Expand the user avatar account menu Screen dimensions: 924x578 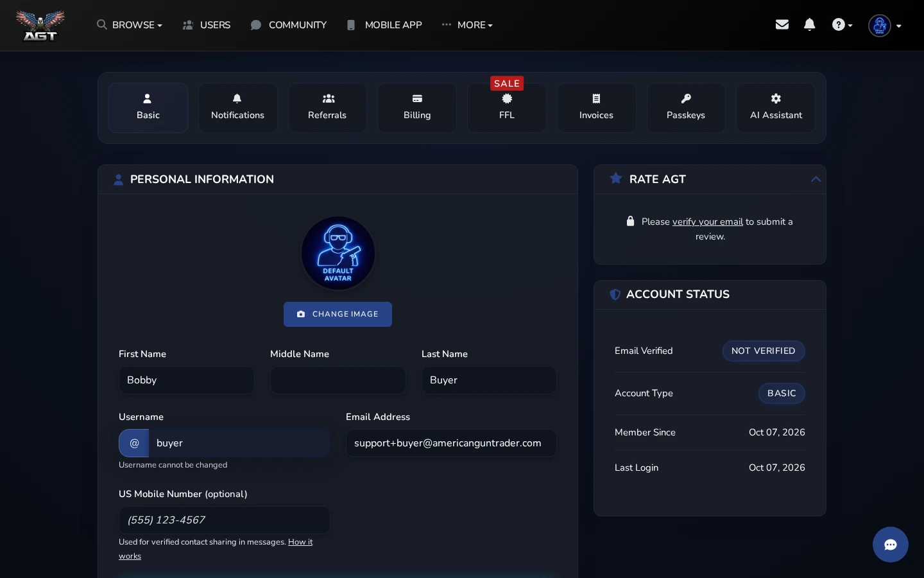point(885,26)
